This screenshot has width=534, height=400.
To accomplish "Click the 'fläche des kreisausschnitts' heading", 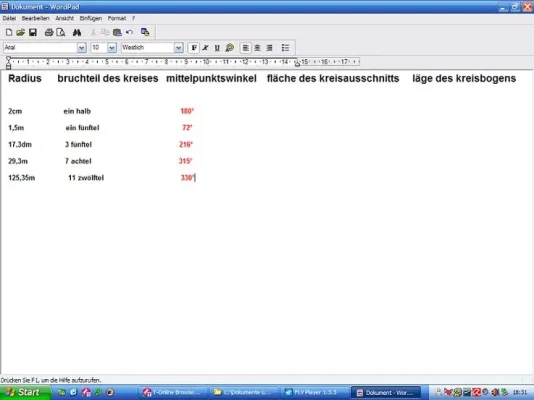I will [x=333, y=78].
